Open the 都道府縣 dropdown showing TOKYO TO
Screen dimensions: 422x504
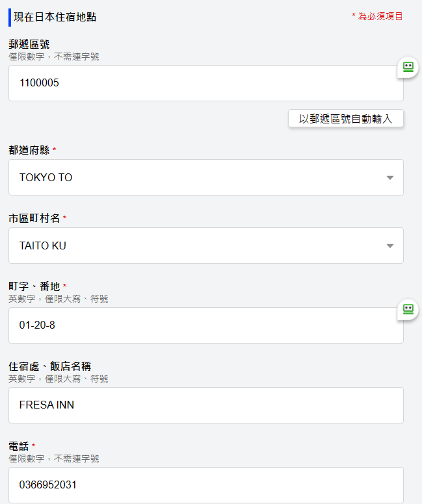(206, 177)
